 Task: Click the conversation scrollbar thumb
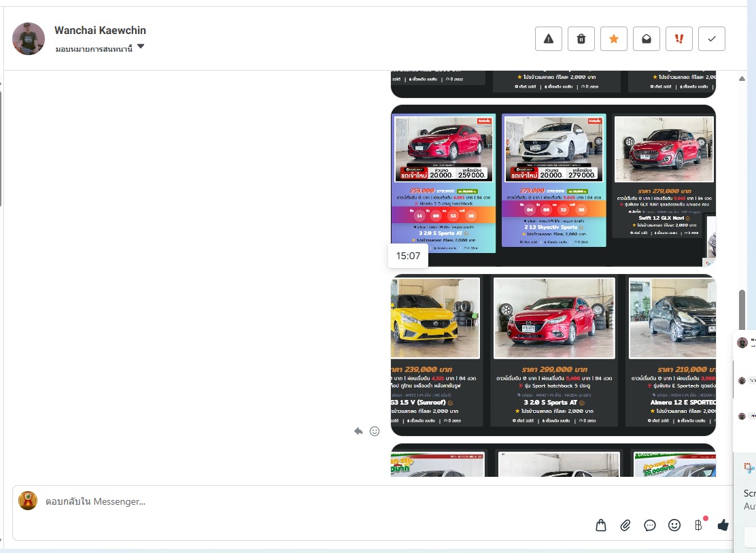point(742,309)
